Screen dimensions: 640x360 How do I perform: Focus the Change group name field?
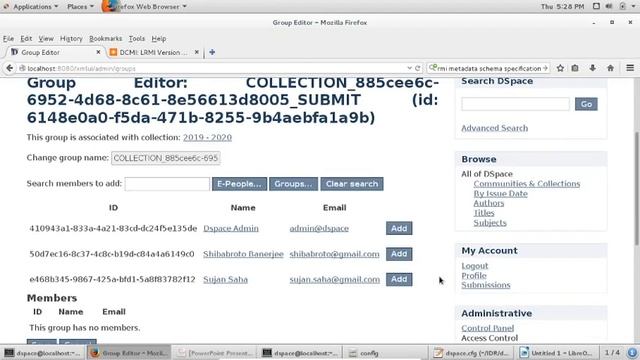pyautogui.click(x=166, y=158)
